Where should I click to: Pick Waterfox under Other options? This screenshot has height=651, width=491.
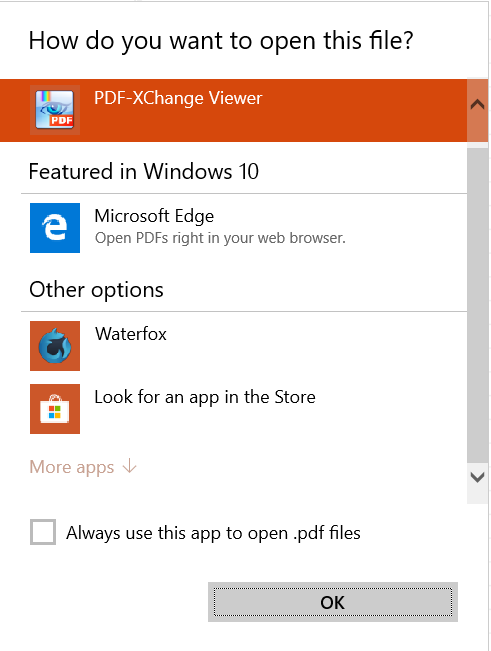tap(233, 346)
